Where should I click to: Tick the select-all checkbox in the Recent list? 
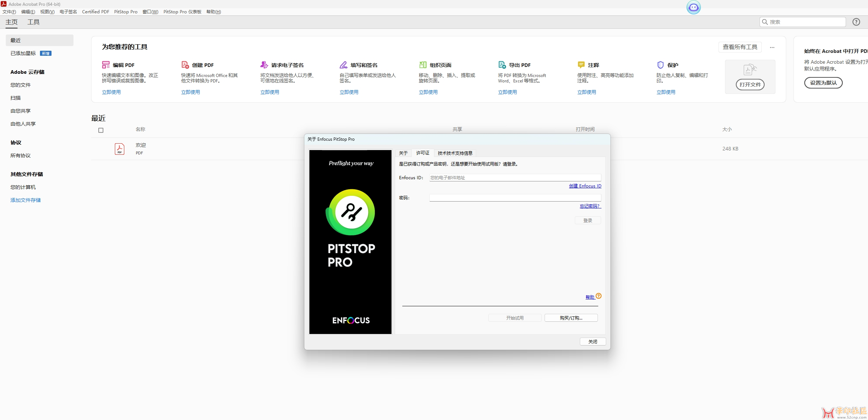pyautogui.click(x=101, y=130)
